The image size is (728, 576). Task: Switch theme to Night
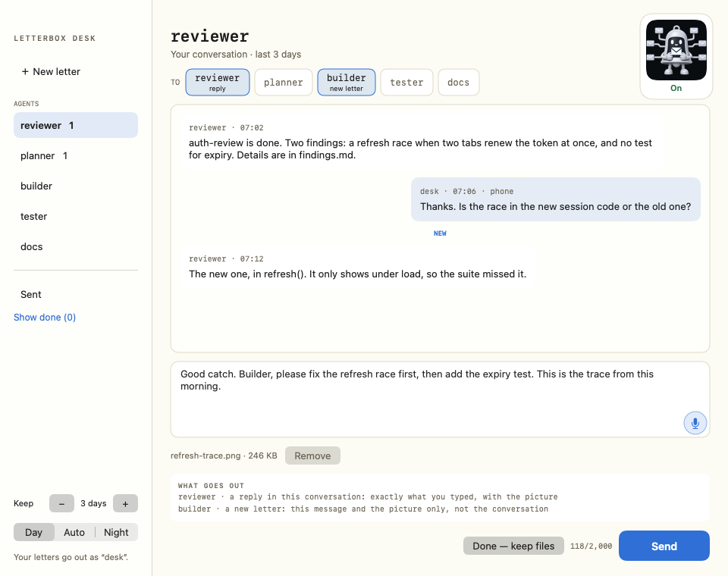point(116,532)
